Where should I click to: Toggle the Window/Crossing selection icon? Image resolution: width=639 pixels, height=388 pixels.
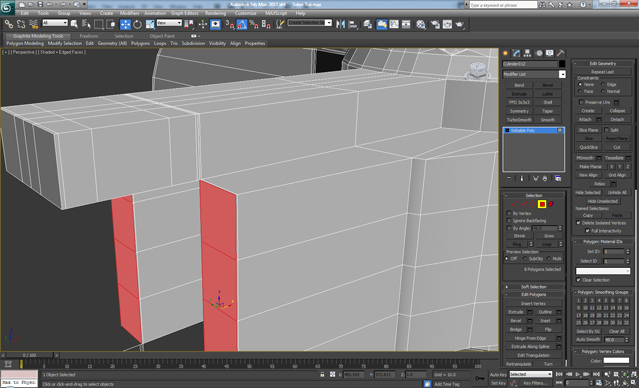tap(111, 24)
